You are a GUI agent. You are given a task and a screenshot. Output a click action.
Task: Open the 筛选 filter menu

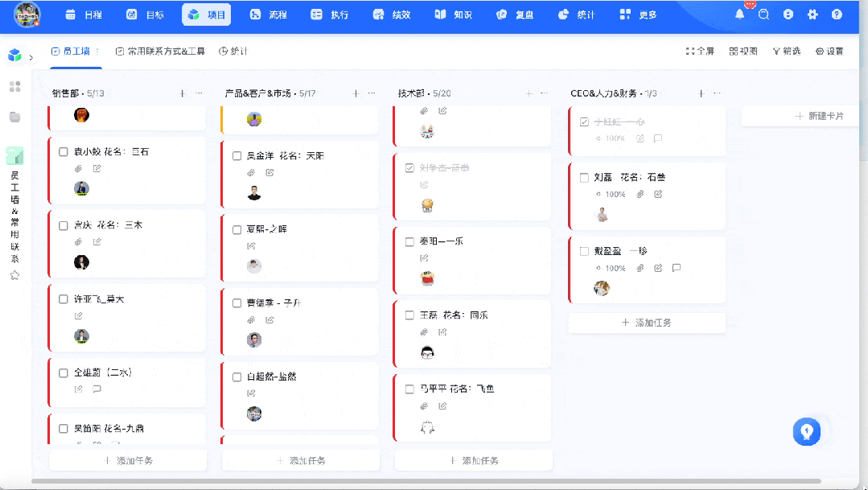[787, 51]
